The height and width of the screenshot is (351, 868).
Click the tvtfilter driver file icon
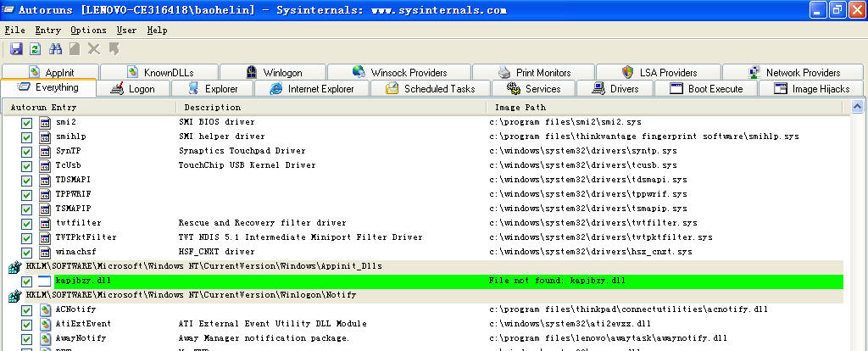45,223
